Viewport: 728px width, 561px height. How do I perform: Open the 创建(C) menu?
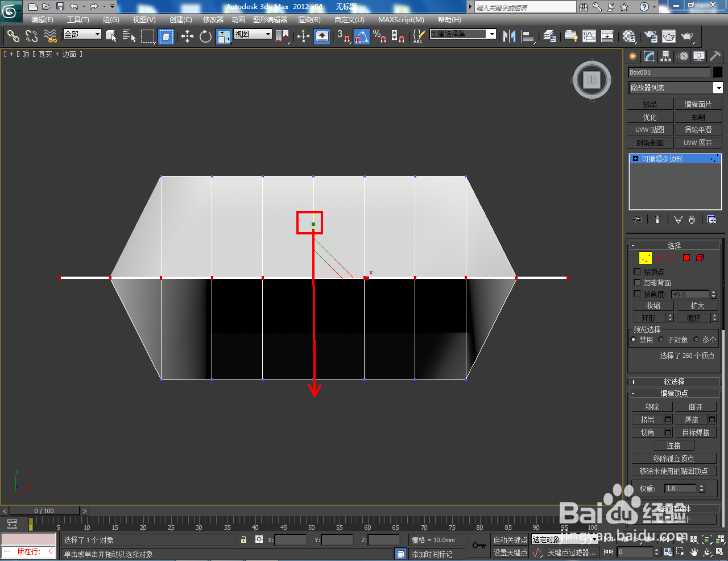(181, 20)
